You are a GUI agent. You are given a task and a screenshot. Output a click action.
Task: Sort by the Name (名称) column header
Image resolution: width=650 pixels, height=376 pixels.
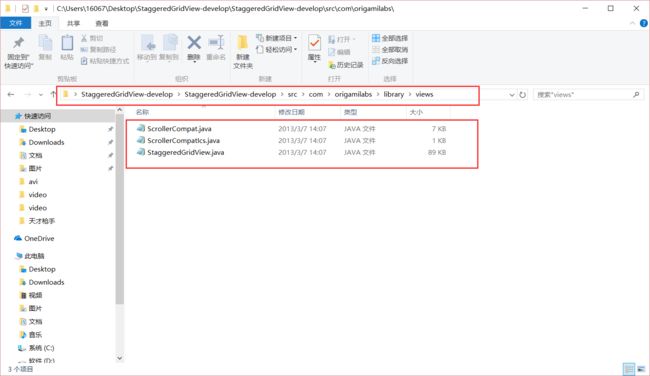[142, 112]
